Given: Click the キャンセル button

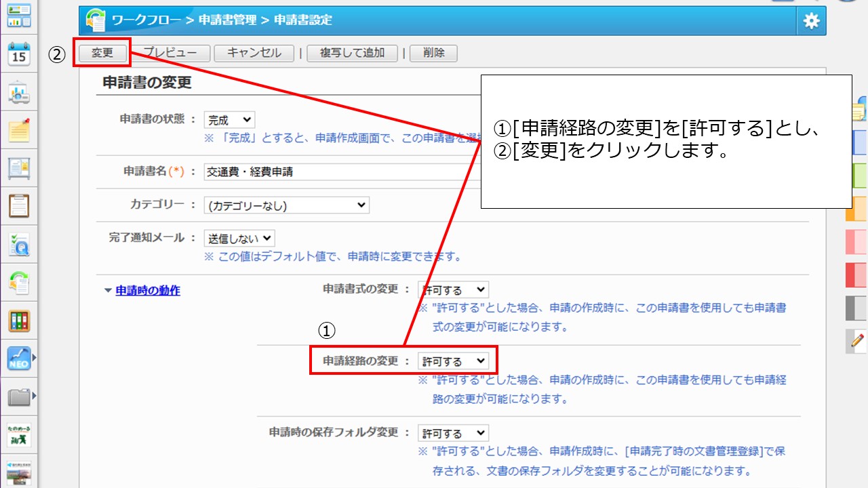Looking at the screenshot, I should tap(254, 54).
